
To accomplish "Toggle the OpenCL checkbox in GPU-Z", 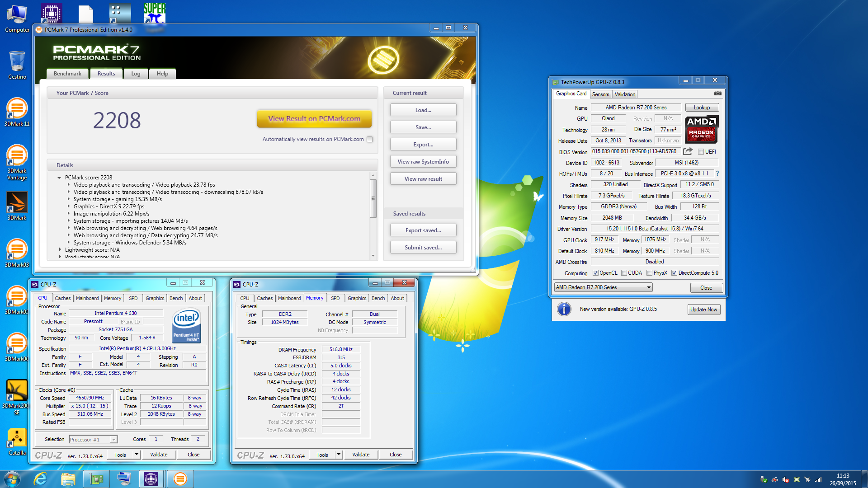I will coord(595,273).
